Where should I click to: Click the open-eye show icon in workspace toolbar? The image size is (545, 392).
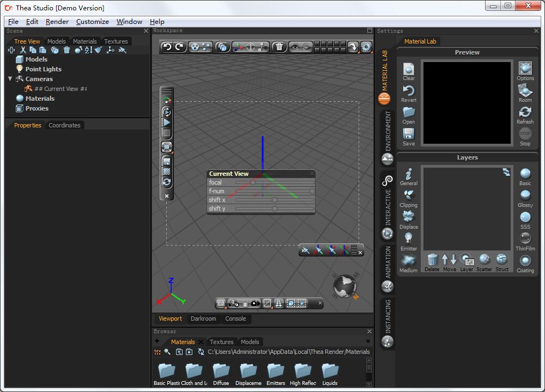[x=295, y=47]
